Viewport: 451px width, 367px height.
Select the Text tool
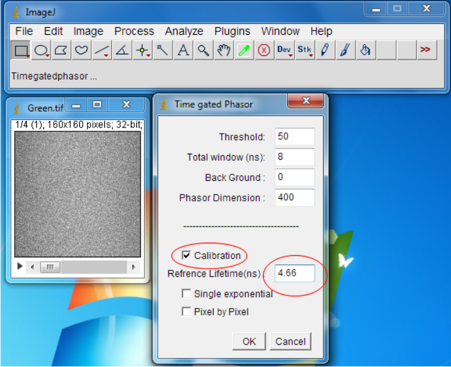click(183, 50)
